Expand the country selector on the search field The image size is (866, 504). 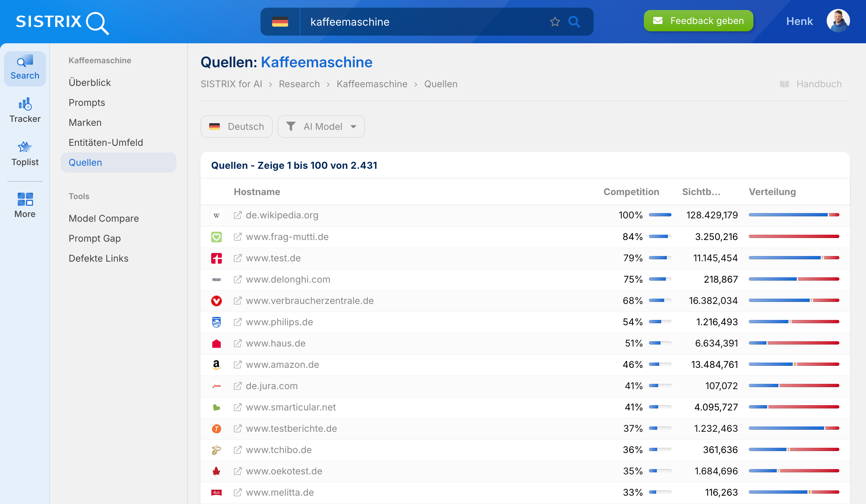click(280, 22)
